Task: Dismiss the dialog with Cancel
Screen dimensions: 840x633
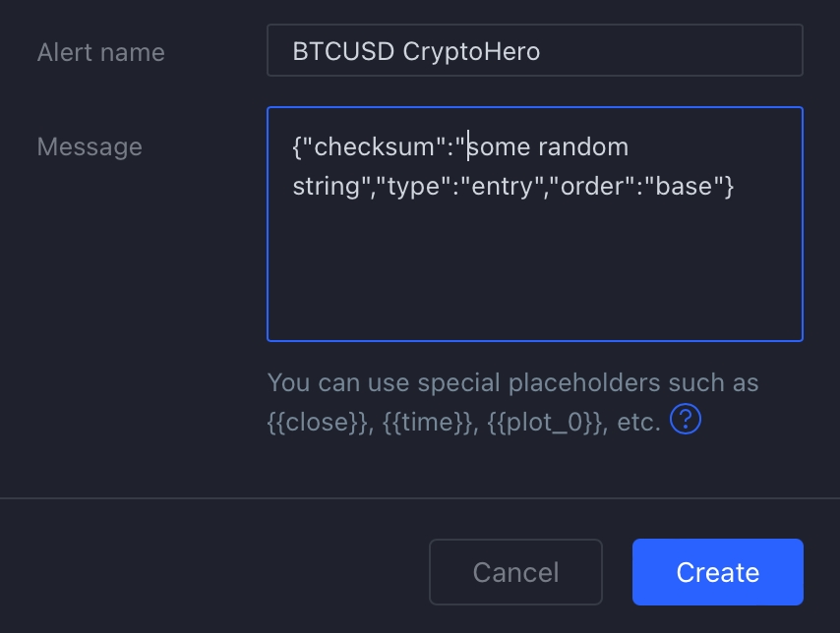Action: [515, 572]
